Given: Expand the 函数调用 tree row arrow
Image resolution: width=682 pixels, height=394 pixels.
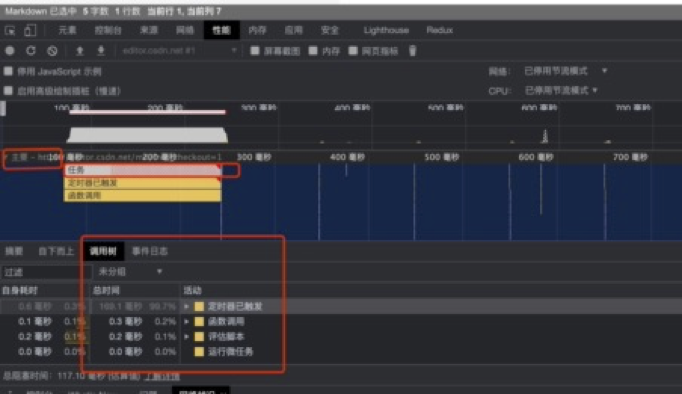Looking at the screenshot, I should 187,322.
